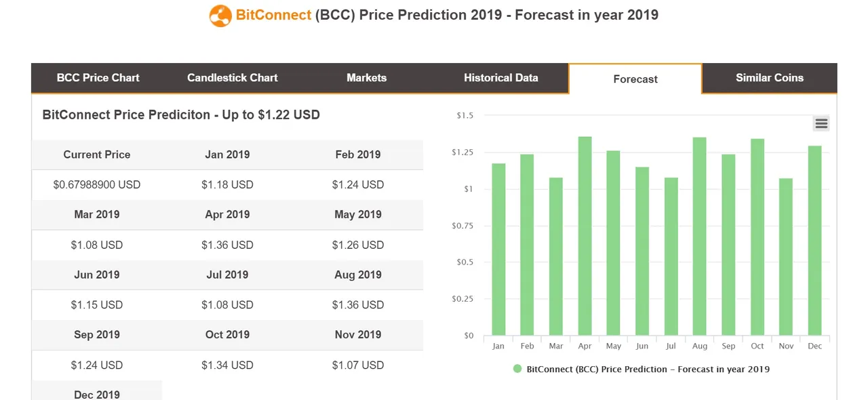This screenshot has height=400, width=868.
Task: Toggle the green legend marker for BitConnect series
Action: pyautogui.click(x=517, y=369)
